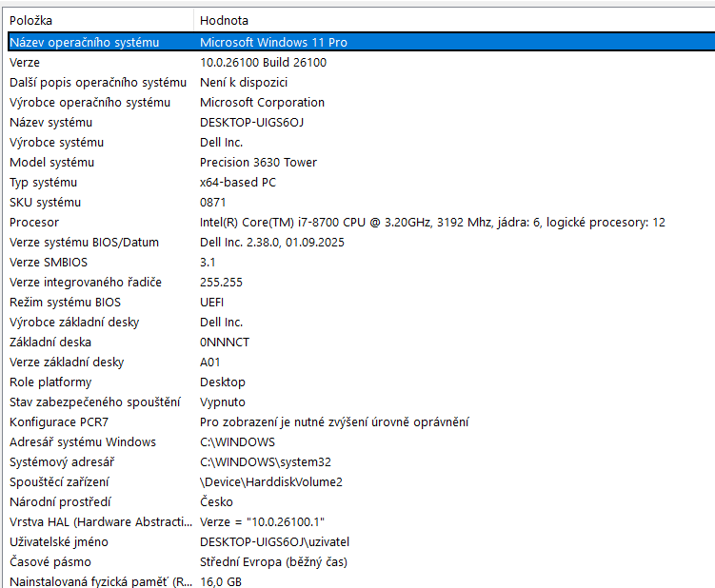Click the value Precision 3630 Tower
Screen dimensions: 715x588
(x=258, y=163)
